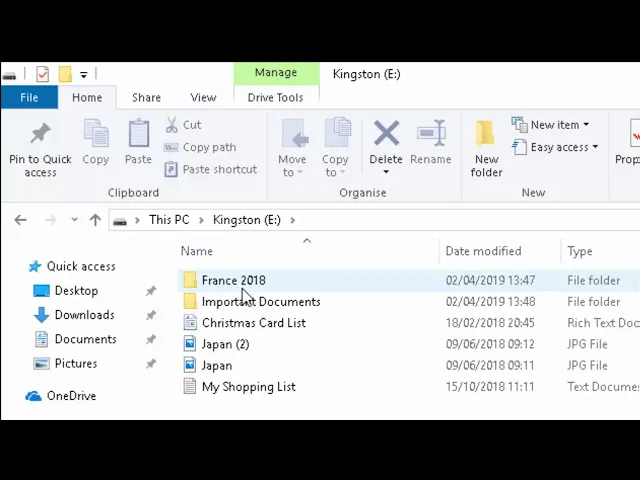Click the Move to icon
Screen dimensions: 640x480
(x=295, y=133)
